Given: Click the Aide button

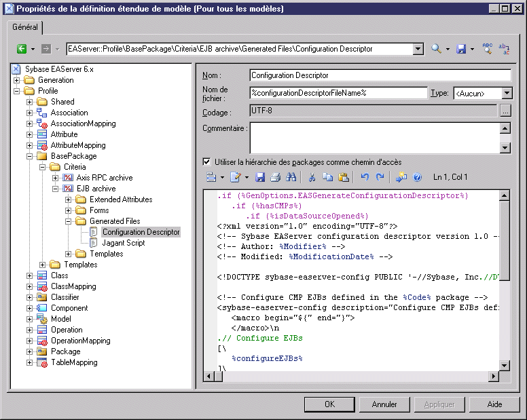Looking at the screenshot, I should (494, 404).
